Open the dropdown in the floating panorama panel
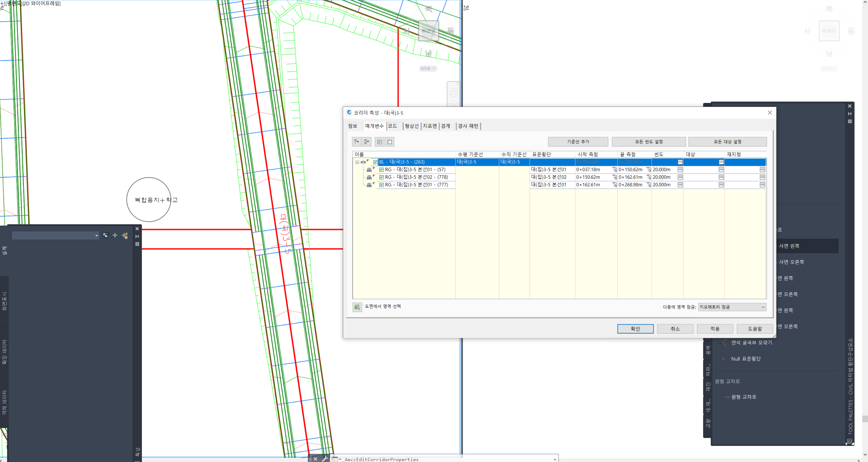Image resolution: width=868 pixels, height=462 pixels. (x=96, y=235)
